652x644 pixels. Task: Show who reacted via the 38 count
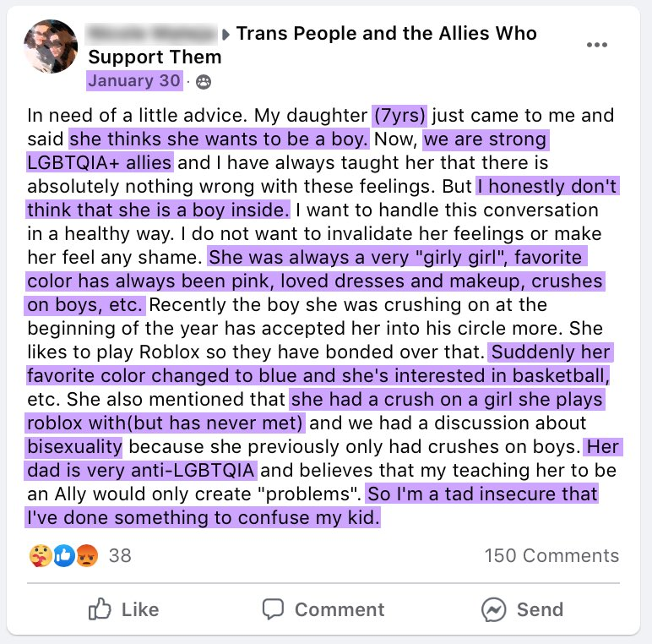point(120,555)
